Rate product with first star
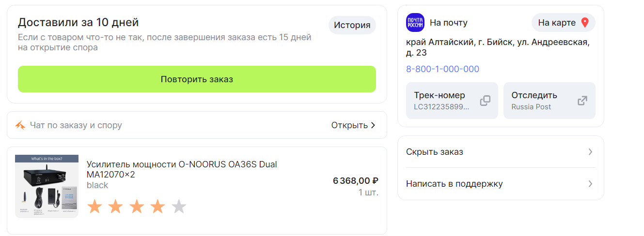The image size is (644, 236). [94, 207]
